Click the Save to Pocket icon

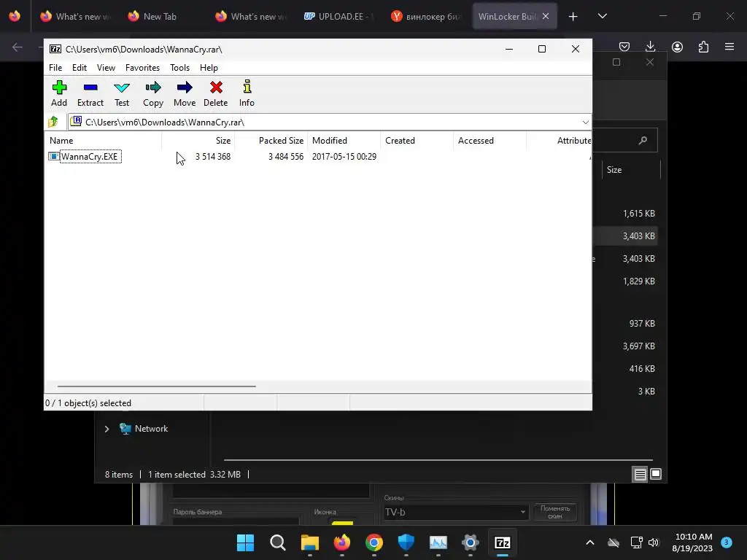tap(624, 47)
